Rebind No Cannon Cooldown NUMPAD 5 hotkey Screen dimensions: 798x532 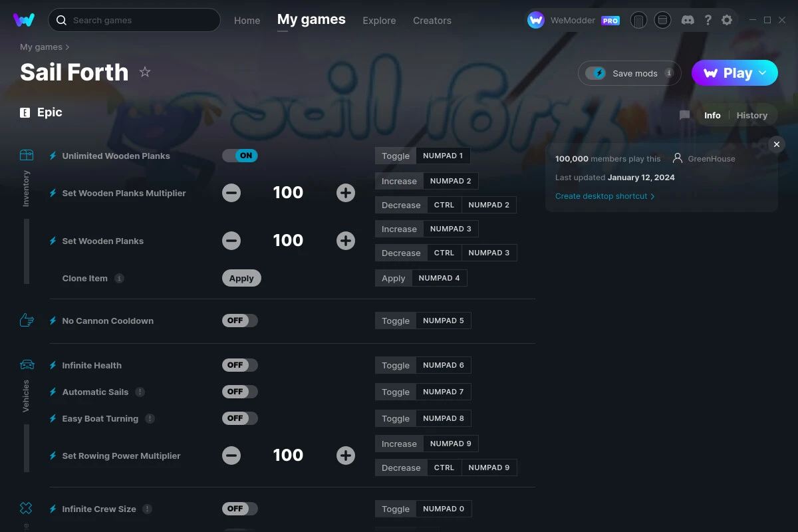click(x=444, y=321)
